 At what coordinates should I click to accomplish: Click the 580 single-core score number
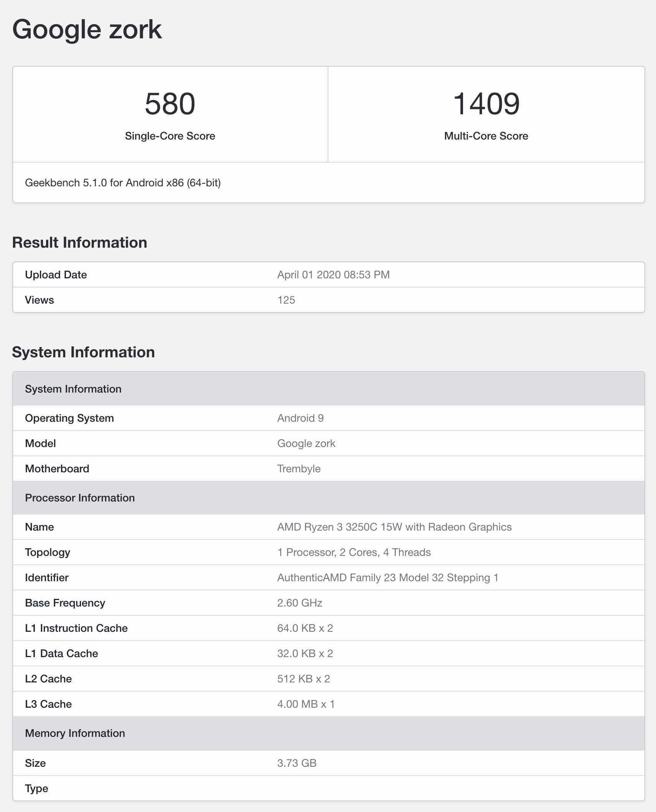tap(170, 104)
